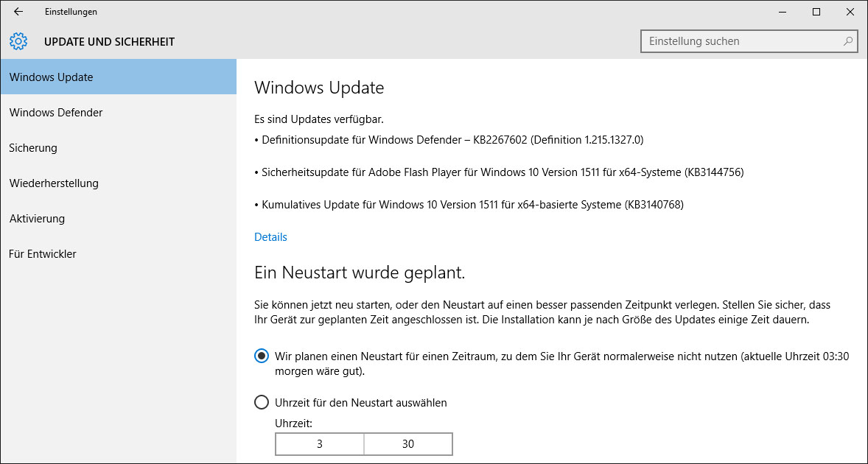The image size is (868, 464).
Task: Select Aktivierung from the sidebar
Action: coord(36,218)
